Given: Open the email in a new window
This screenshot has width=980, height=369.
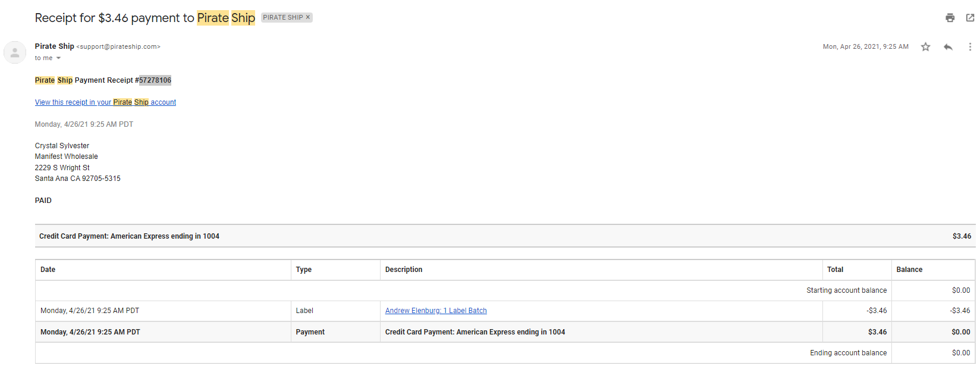Looking at the screenshot, I should 970,18.
